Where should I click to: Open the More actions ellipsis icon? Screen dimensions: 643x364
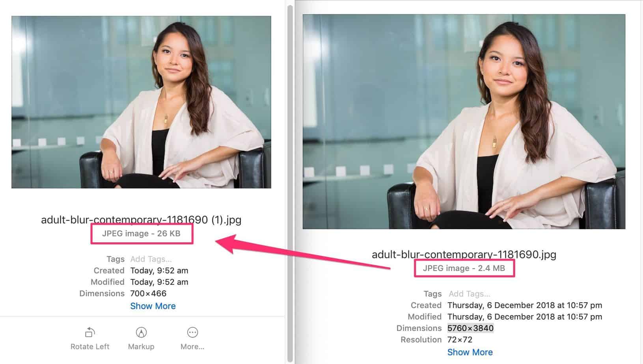(192, 332)
